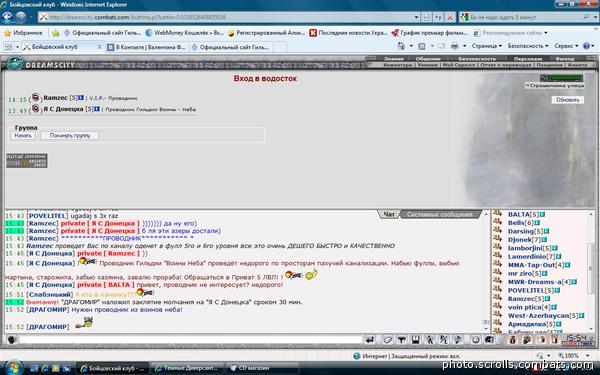This screenshot has height=375, width=600.
Task: Click the speech bubble icon left of chat input
Action: pos(11,340)
